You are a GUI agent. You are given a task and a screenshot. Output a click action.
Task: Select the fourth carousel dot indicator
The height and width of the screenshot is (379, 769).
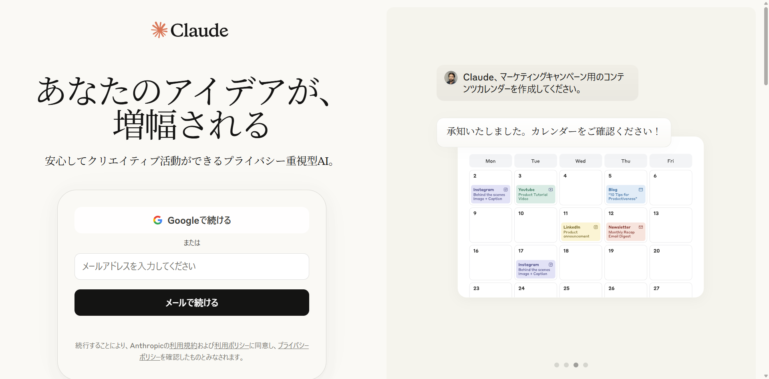(586, 365)
